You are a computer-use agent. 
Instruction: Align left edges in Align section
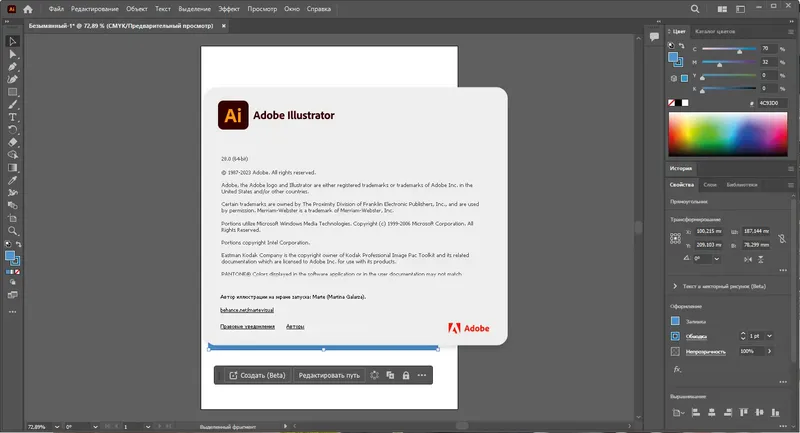click(695, 413)
